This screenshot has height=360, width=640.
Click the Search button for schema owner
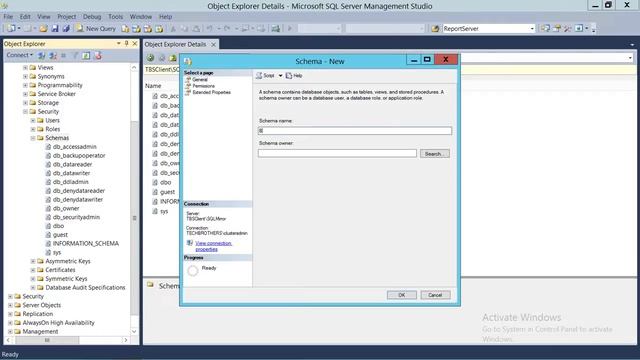tap(435, 154)
